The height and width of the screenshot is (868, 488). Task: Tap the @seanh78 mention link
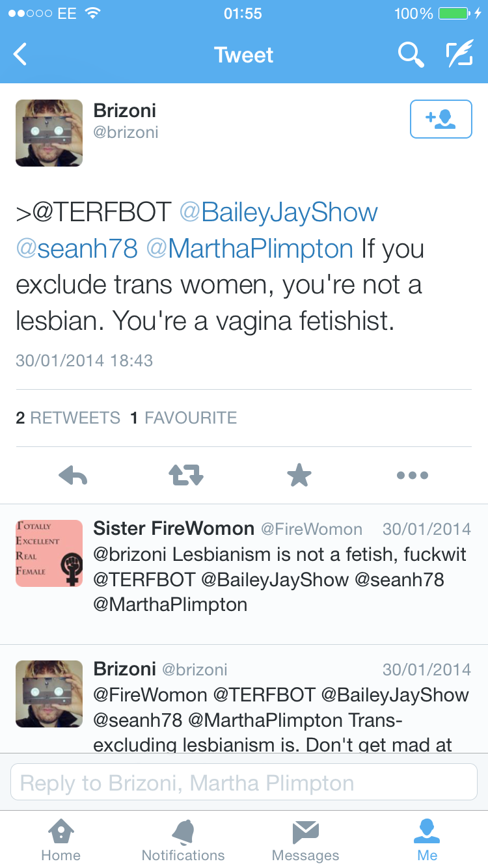pyautogui.click(x=77, y=249)
